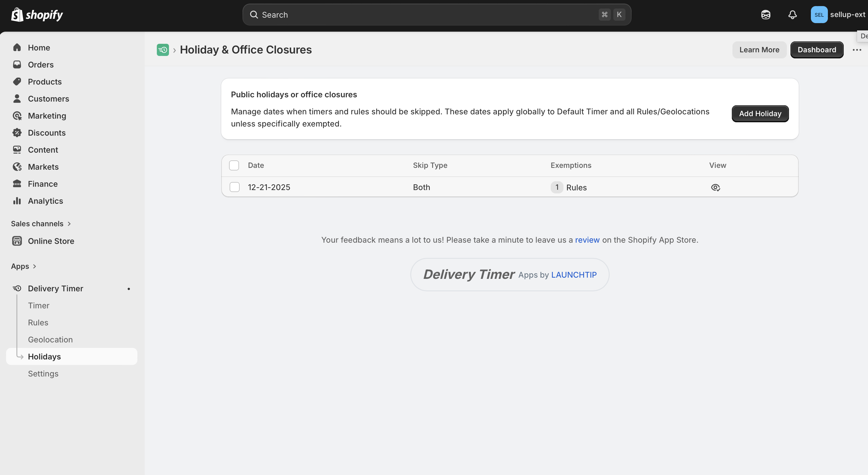Open the Sidekick assistant icon
Viewport: 868px width, 475px height.
766,15
